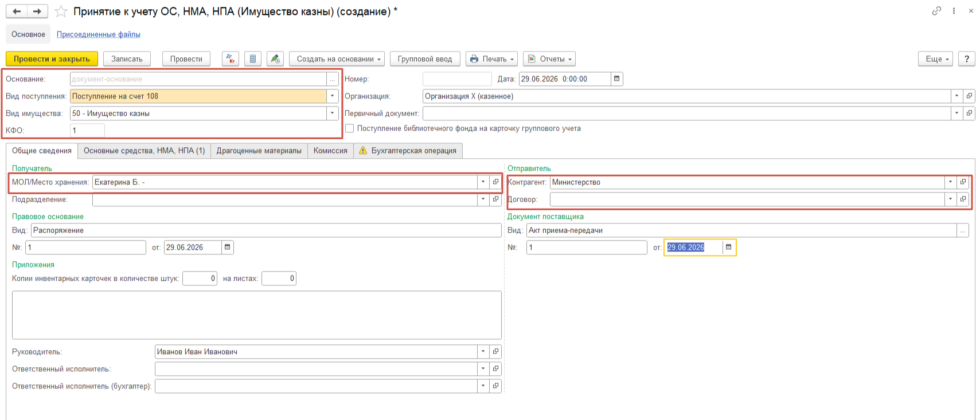
Task: Click the Основание document field
Action: (x=198, y=79)
